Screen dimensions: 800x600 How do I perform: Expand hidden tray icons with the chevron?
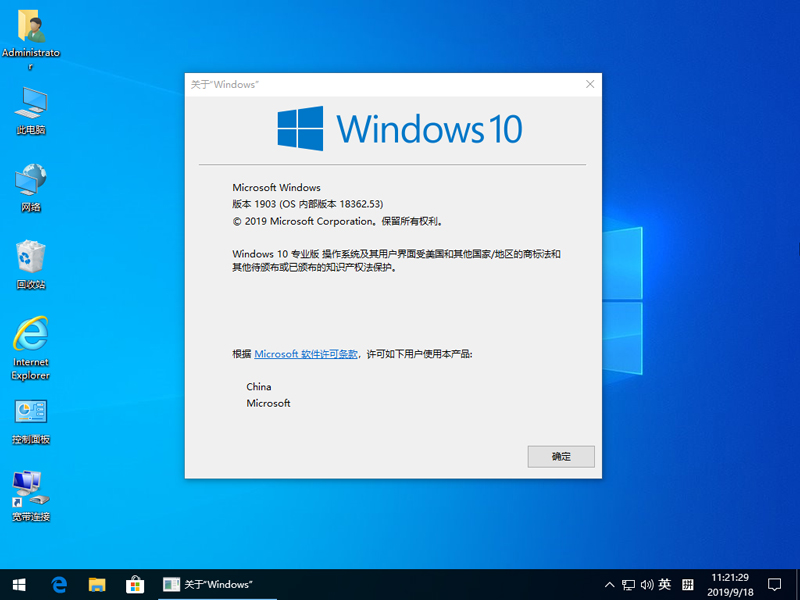coord(609,584)
